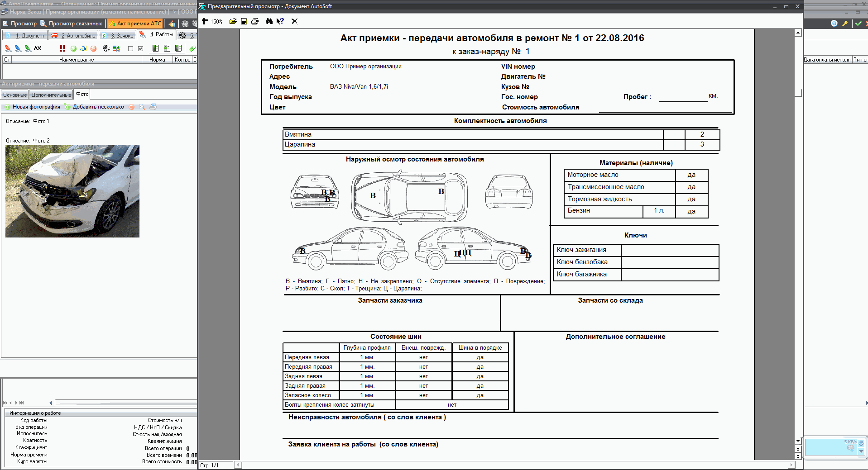The height and width of the screenshot is (470, 868).
Task: Click the gears icon in works toolbar
Action: click(106, 48)
